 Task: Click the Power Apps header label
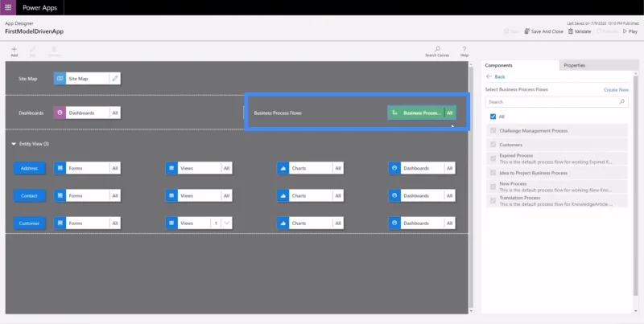tap(39, 7)
